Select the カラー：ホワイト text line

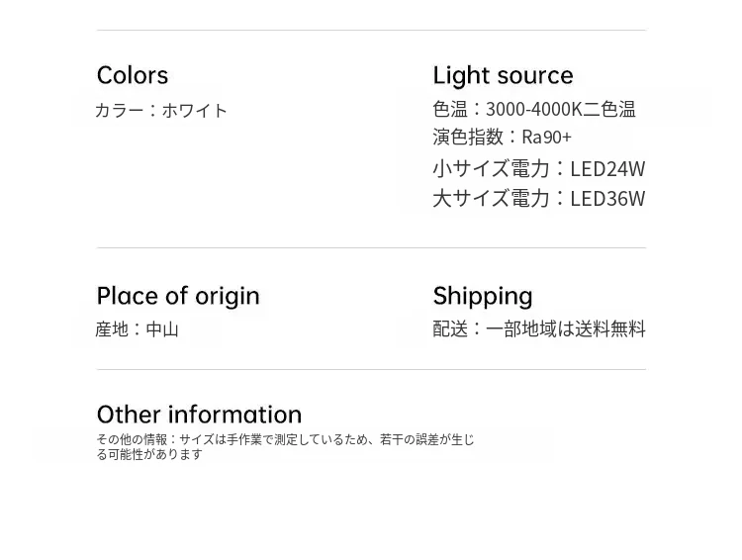pyautogui.click(x=161, y=110)
